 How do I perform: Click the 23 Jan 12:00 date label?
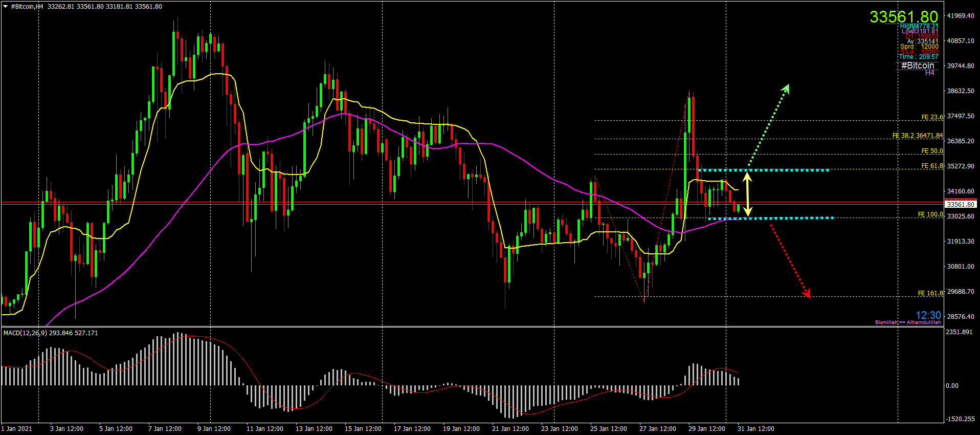click(560, 429)
